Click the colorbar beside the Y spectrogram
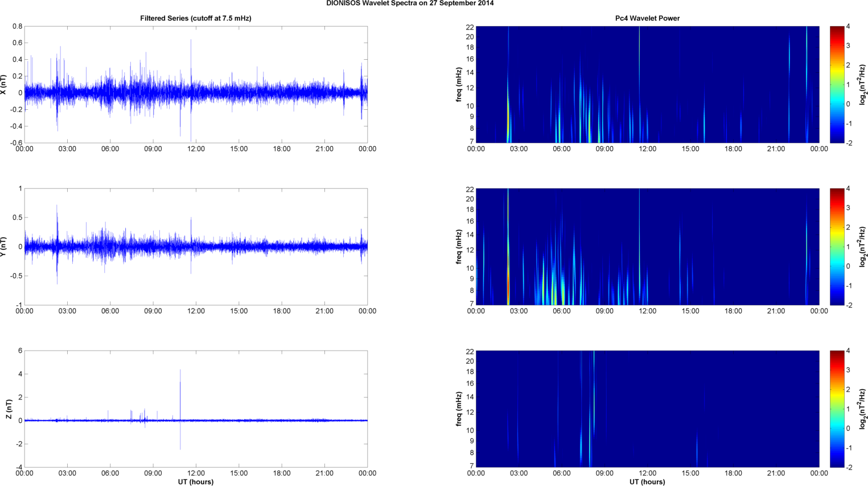The width and height of the screenshot is (868, 486). click(837, 246)
